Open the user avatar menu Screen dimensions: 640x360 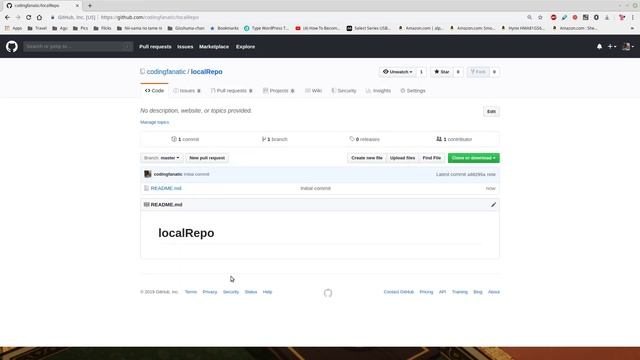tap(628, 47)
